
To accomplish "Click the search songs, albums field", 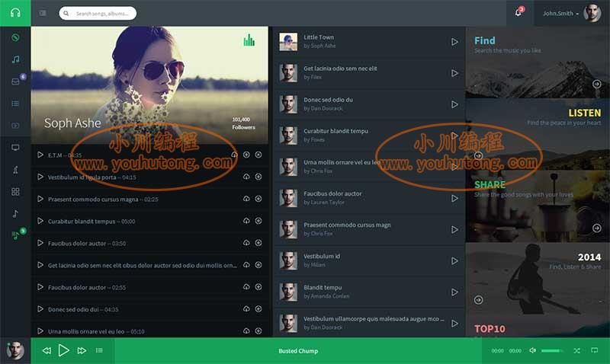I will click(x=98, y=13).
